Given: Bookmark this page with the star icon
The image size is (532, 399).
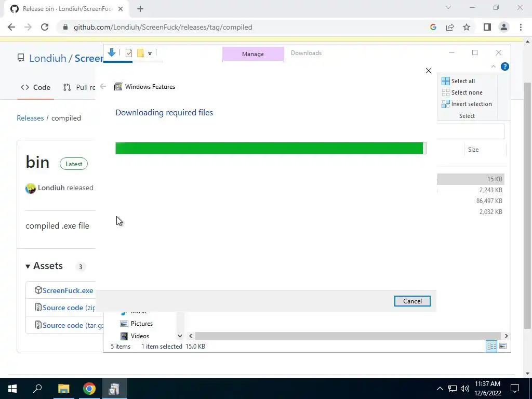Looking at the screenshot, I should coord(467,27).
